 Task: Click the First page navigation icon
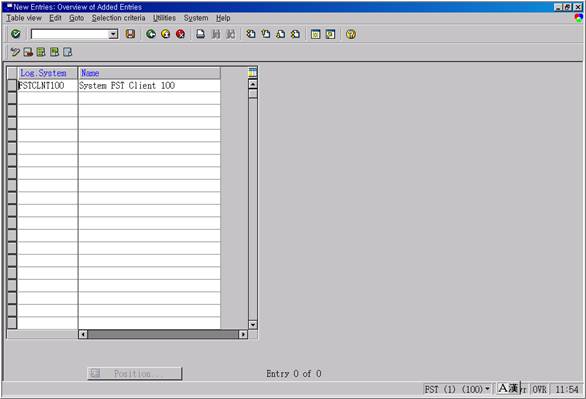pyautogui.click(x=251, y=34)
